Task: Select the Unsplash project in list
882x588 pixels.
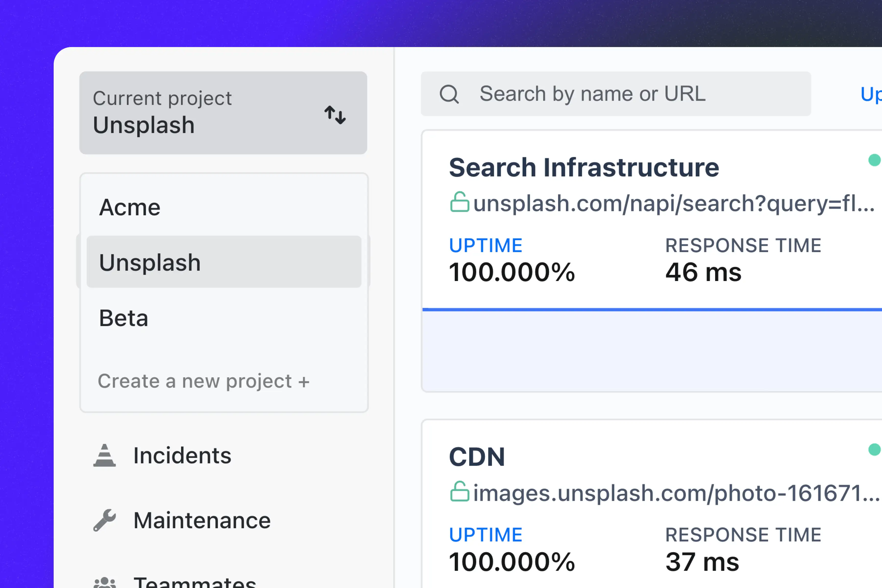Action: (224, 262)
